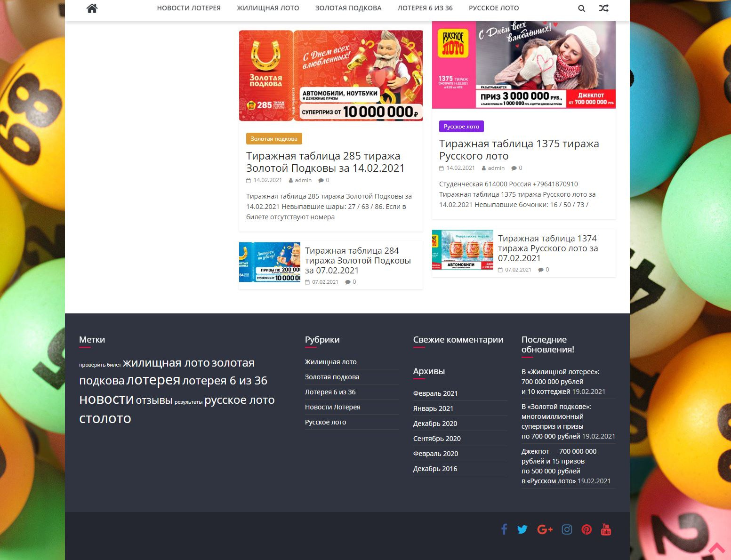The width and height of the screenshot is (731, 560).
Task: Click the Русское лото 1375 тираж banner image
Action: [524, 65]
